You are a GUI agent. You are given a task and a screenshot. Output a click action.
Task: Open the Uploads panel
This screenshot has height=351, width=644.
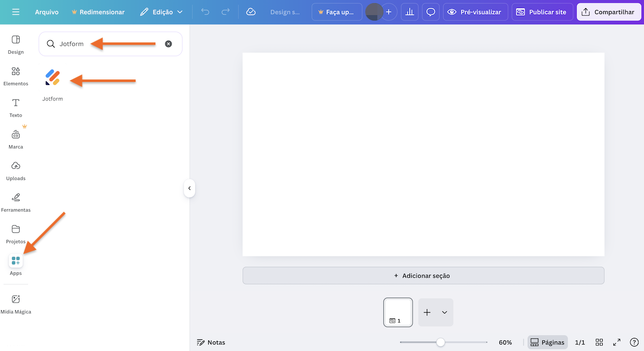tap(16, 170)
